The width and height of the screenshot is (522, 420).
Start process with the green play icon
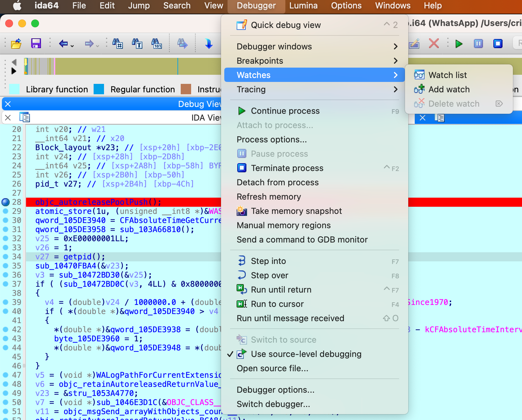point(459,44)
